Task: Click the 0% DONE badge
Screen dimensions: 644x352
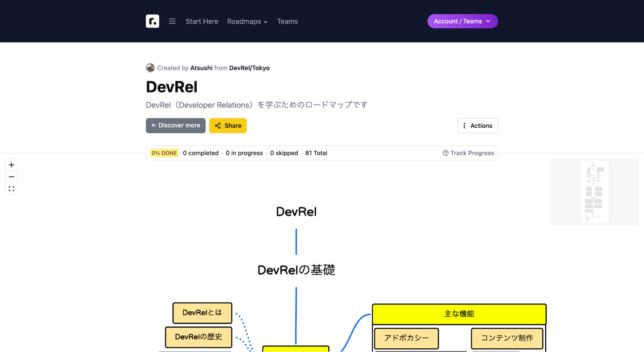Action: pos(164,153)
